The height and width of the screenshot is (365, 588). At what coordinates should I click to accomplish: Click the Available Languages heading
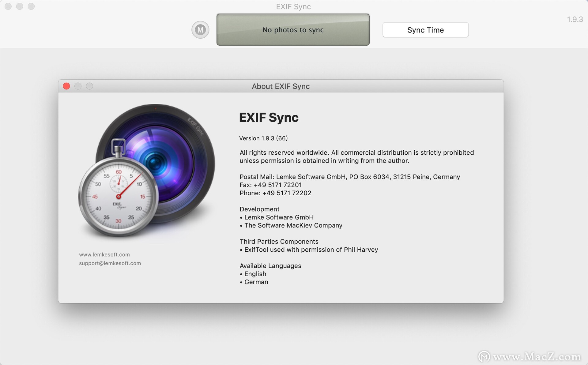click(270, 266)
